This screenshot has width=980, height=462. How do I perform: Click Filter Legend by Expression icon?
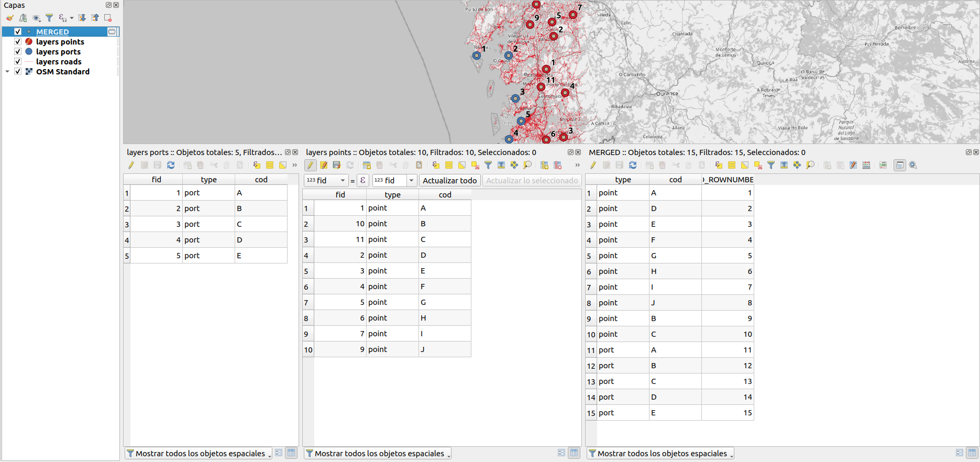point(62,18)
